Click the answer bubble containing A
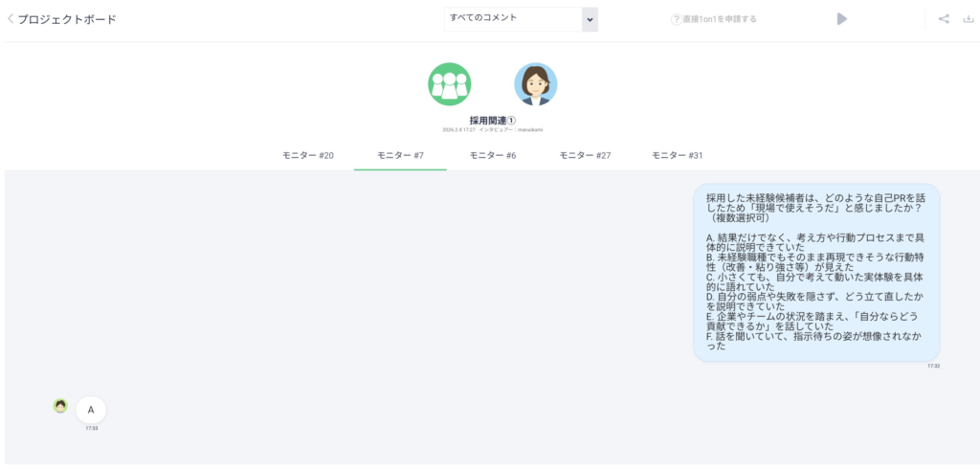The height and width of the screenshot is (471, 980). click(91, 410)
